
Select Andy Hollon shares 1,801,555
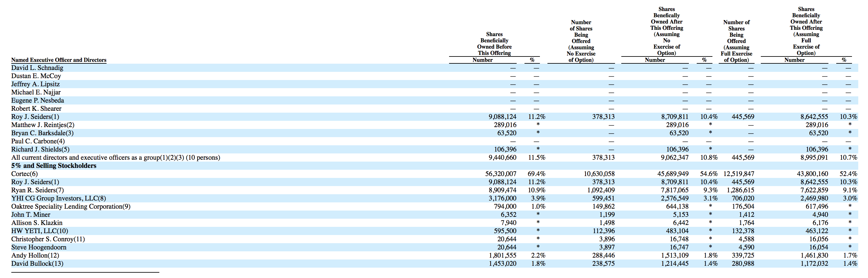(x=503, y=255)
